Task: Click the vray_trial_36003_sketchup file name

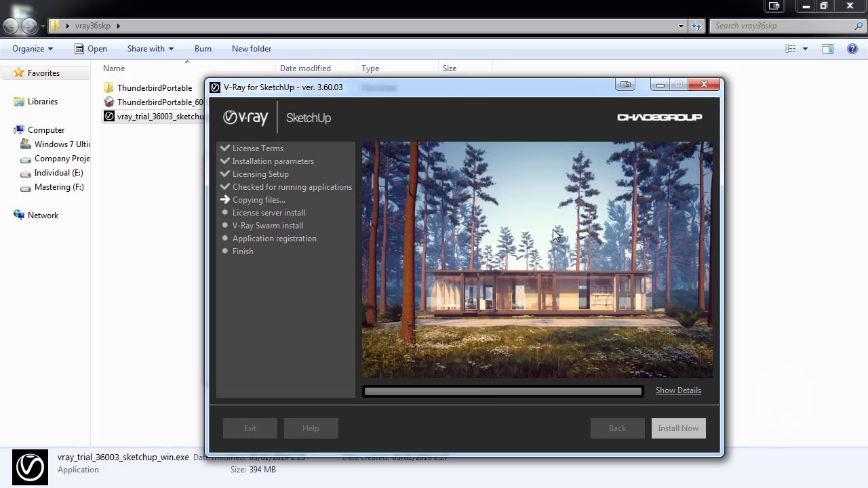Action: (161, 117)
